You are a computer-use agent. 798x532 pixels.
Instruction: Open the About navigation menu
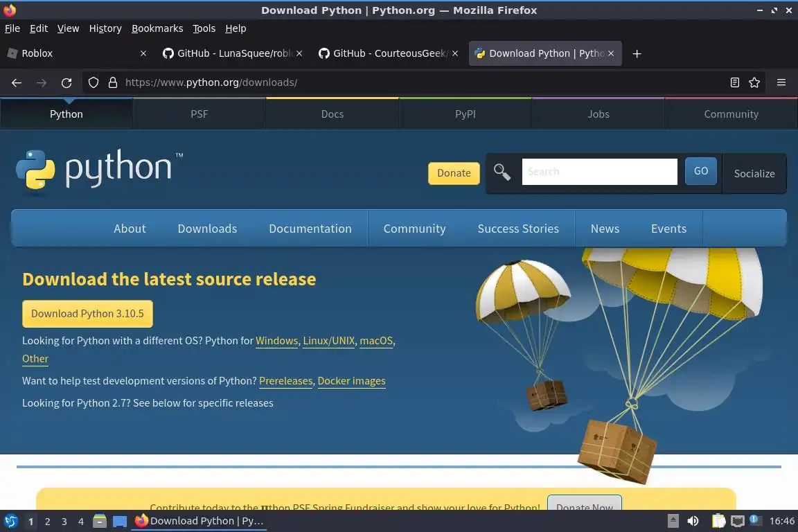point(130,229)
